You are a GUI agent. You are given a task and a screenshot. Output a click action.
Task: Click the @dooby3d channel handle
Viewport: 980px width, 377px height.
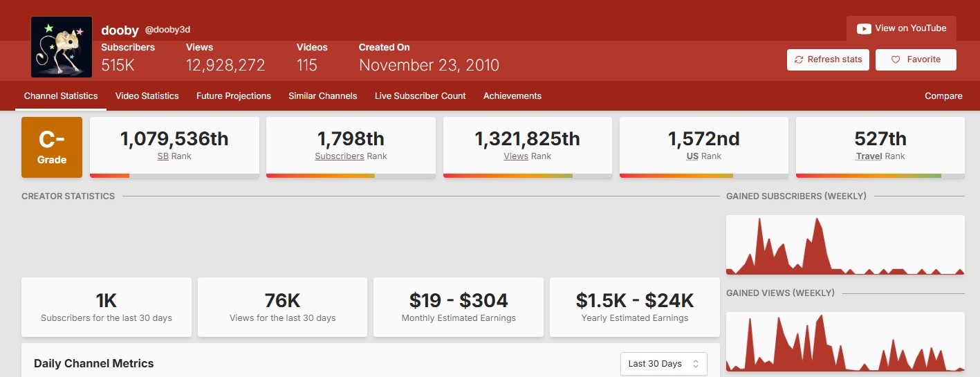167,30
